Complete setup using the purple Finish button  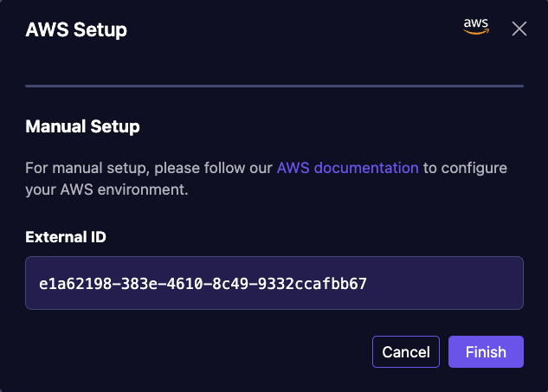pos(486,352)
